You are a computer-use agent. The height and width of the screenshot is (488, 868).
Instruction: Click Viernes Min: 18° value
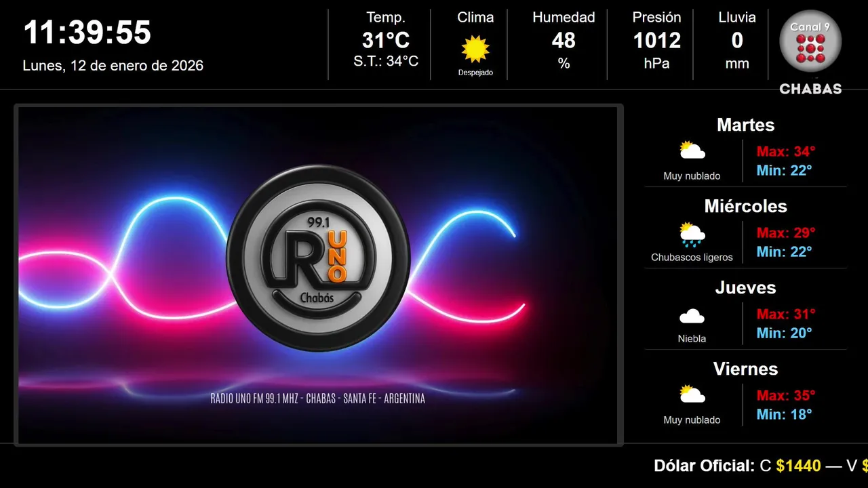[x=784, y=414]
